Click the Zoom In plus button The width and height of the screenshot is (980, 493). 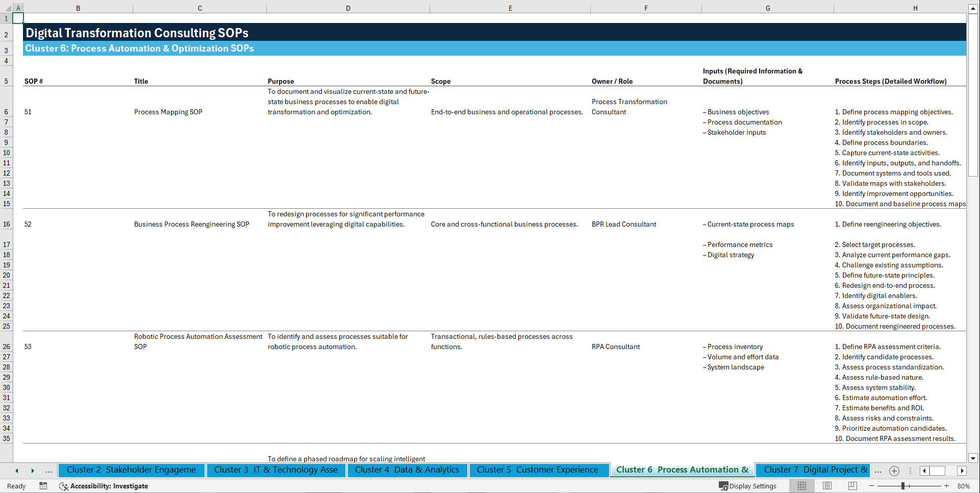[947, 486]
